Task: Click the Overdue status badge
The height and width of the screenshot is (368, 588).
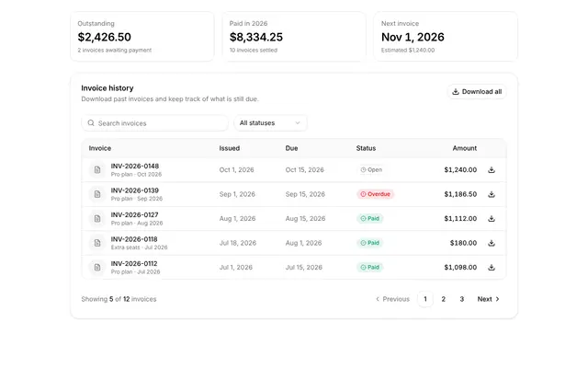Action: click(x=375, y=194)
